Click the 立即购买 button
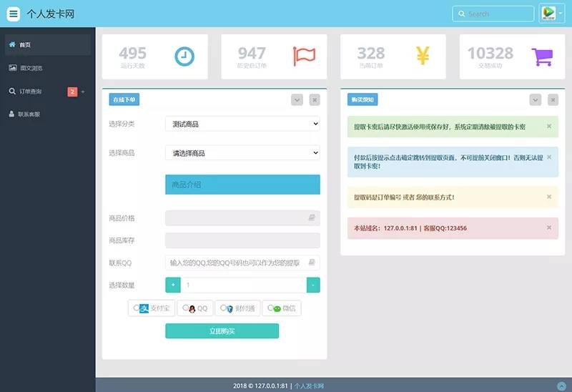Viewport: 572px width, 392px height. click(x=222, y=331)
